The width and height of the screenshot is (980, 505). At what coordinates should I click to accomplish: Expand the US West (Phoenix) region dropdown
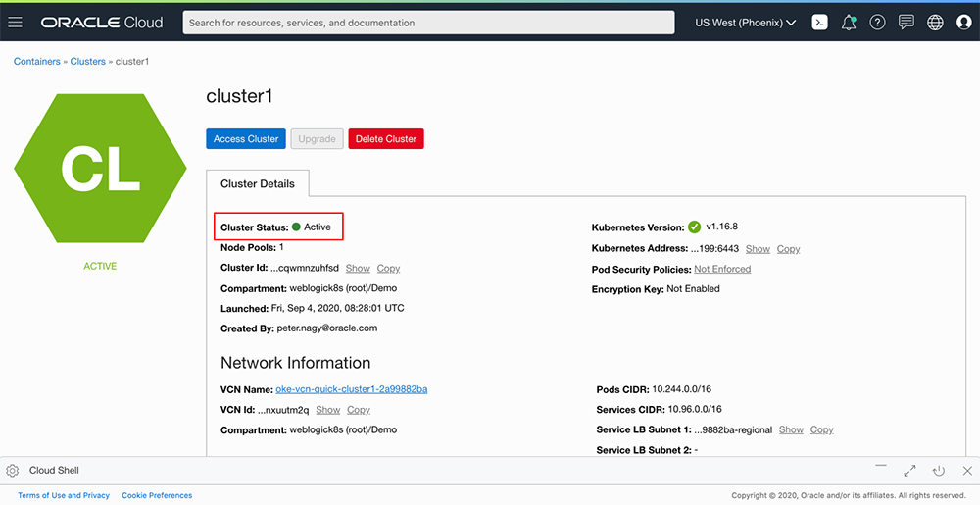[745, 23]
